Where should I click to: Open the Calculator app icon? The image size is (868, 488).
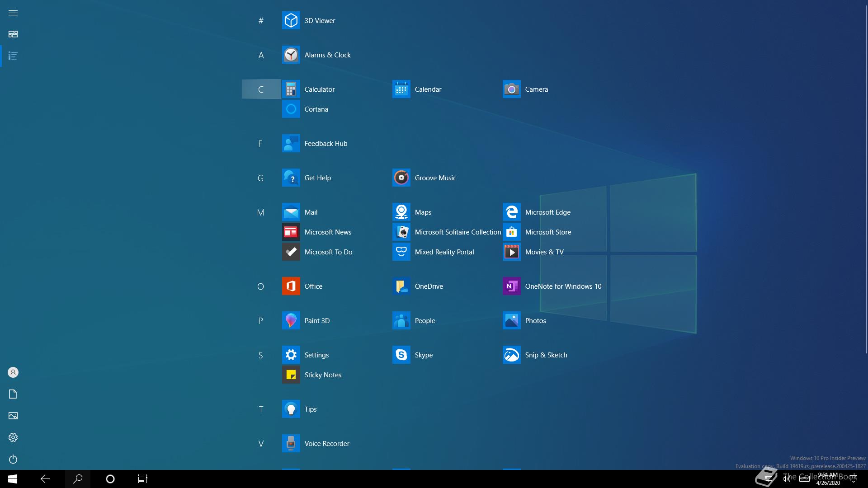coord(291,89)
